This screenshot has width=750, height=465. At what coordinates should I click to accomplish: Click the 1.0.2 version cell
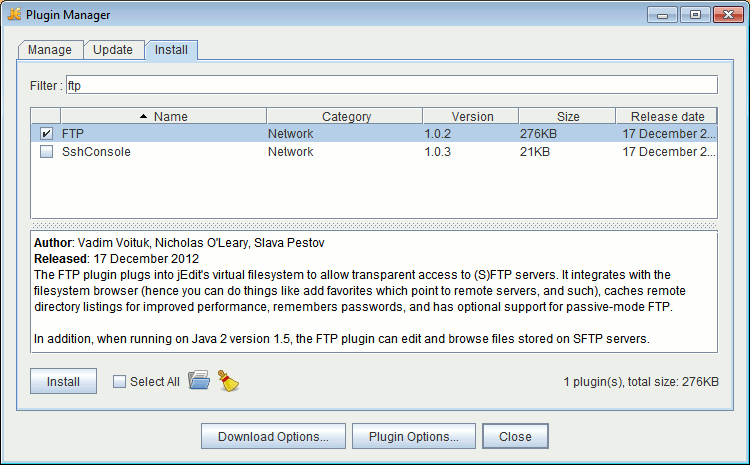tap(438, 133)
